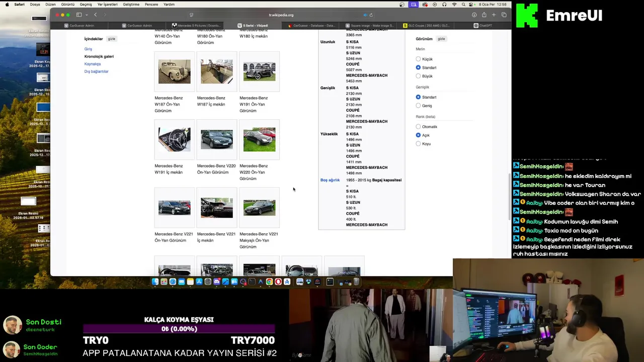Show the Safari tab overview

(x=504, y=15)
